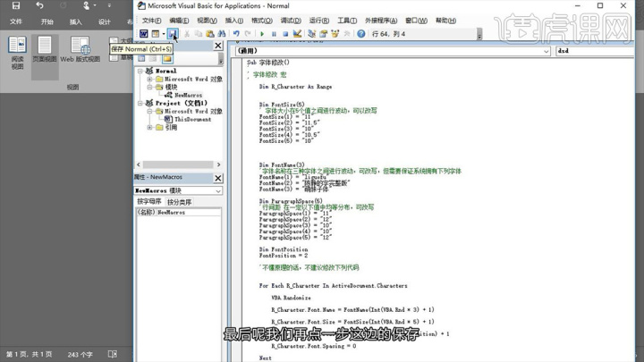
Task: Open the NewMacros 模块 properties dropdown
Action: pyautogui.click(x=218, y=191)
